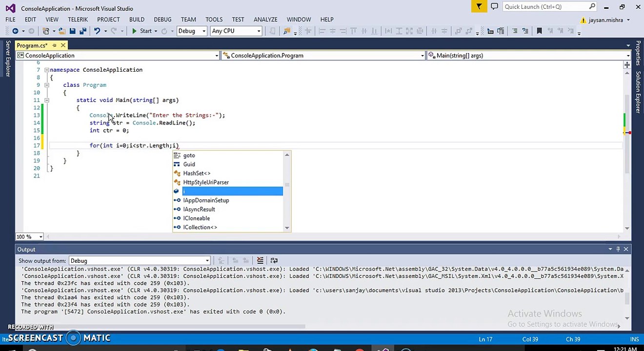
Task: Open the VIEW menu
Action: (52, 19)
